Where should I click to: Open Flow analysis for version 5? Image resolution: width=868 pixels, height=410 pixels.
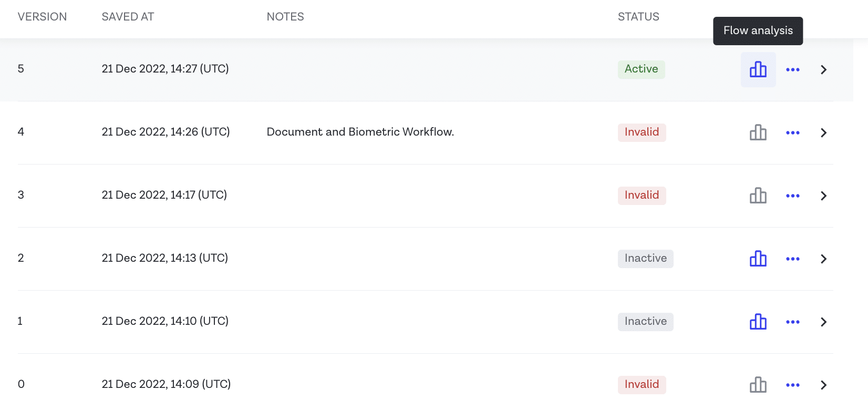[758, 69]
